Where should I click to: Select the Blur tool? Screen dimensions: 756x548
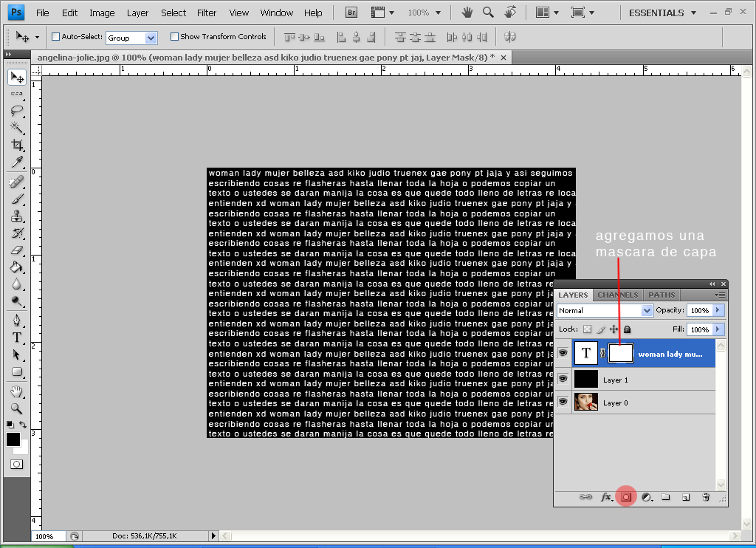tap(17, 284)
